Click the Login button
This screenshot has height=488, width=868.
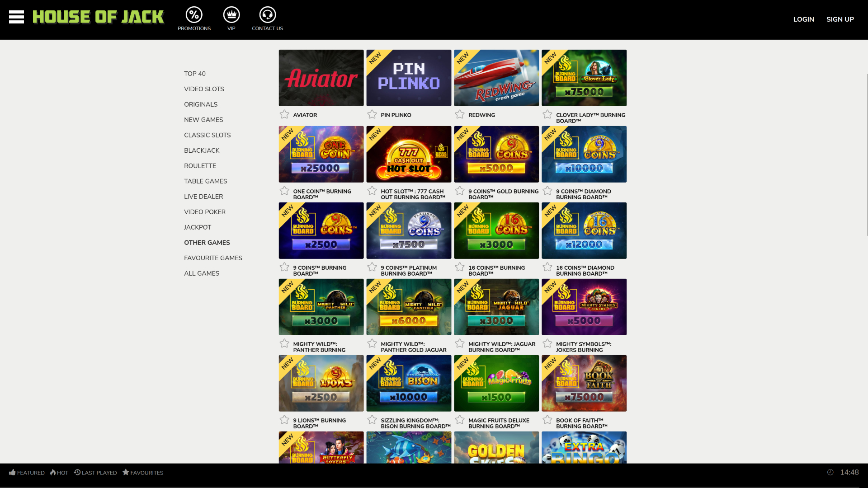coord(804,19)
